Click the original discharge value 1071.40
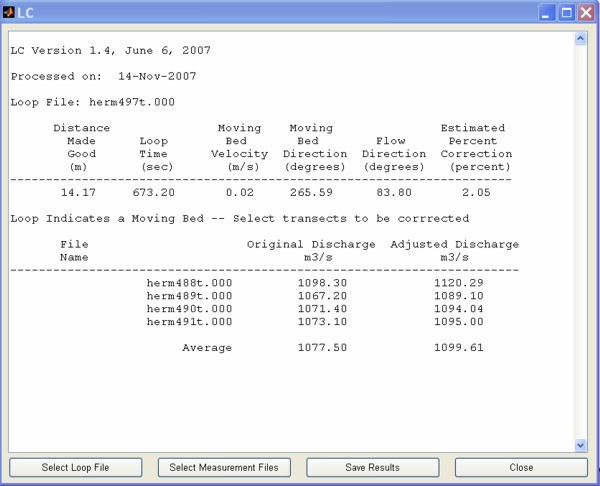The height and width of the screenshot is (486, 600). pyautogui.click(x=322, y=308)
